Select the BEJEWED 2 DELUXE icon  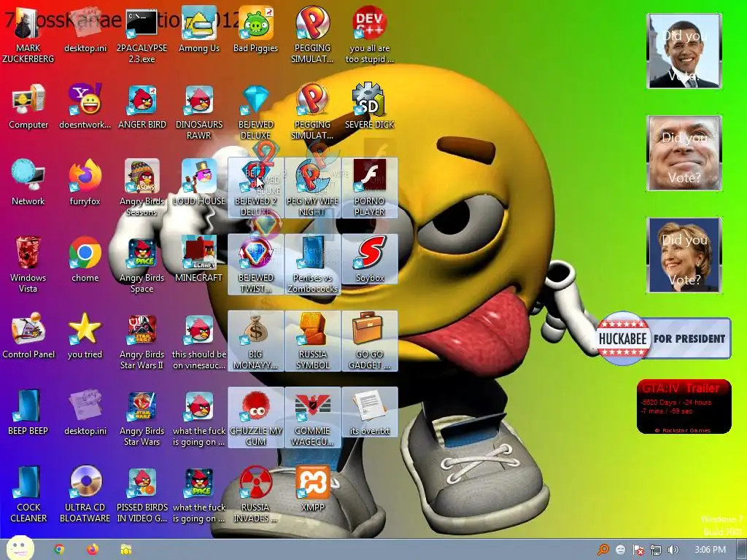pos(255,188)
